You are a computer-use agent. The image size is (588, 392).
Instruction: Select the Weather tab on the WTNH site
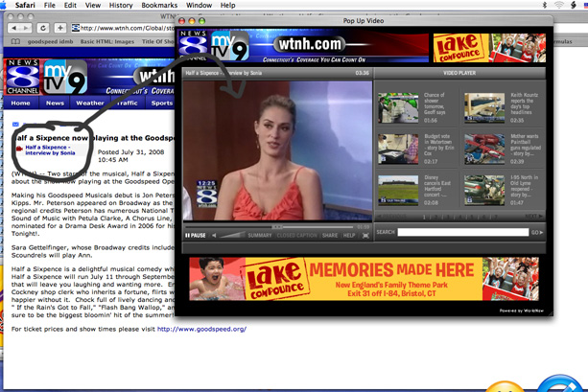pyautogui.click(x=89, y=103)
